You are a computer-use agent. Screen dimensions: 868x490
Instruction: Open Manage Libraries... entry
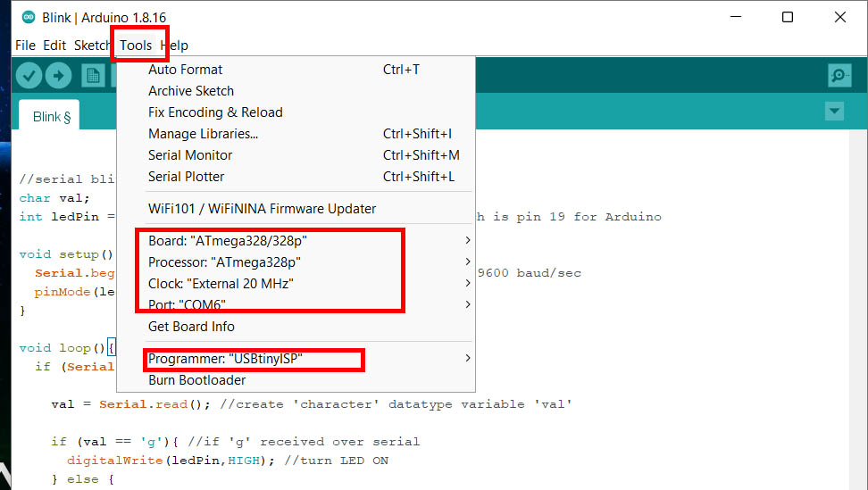point(296,135)
